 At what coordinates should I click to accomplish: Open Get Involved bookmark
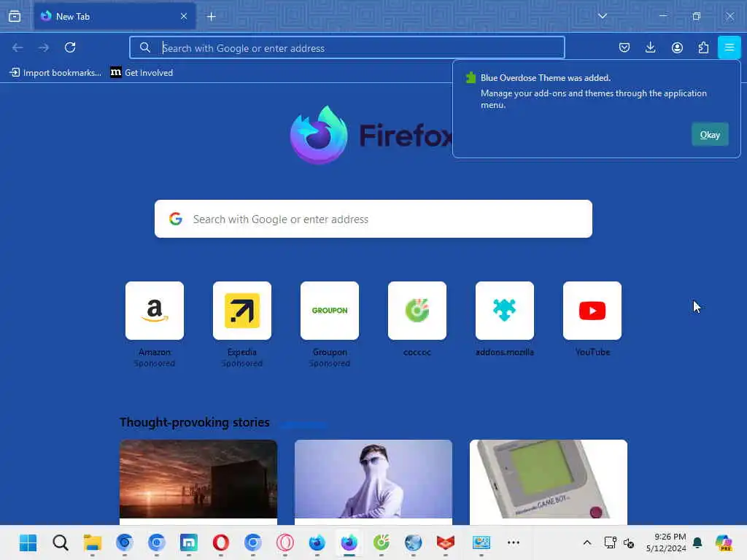tap(142, 72)
